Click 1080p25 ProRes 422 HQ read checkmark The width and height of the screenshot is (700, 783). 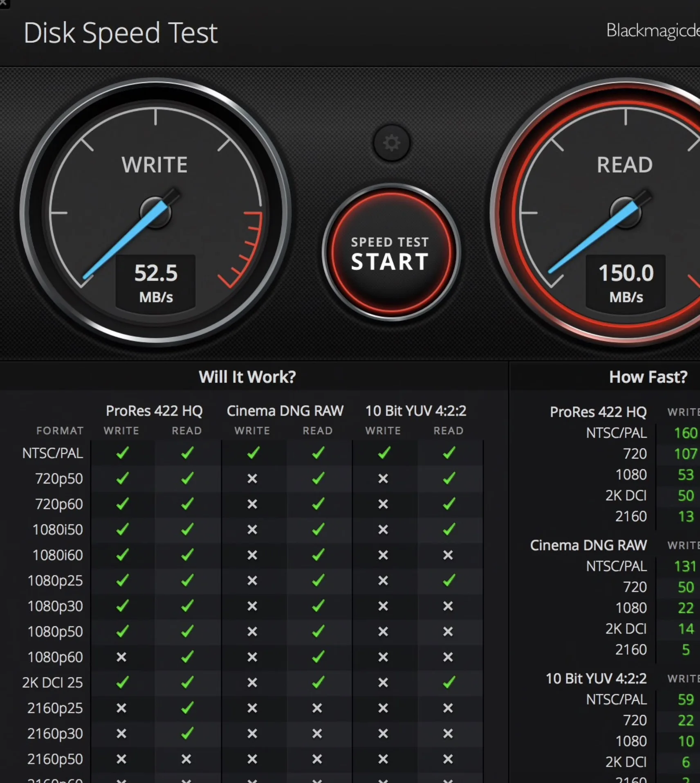tap(187, 580)
